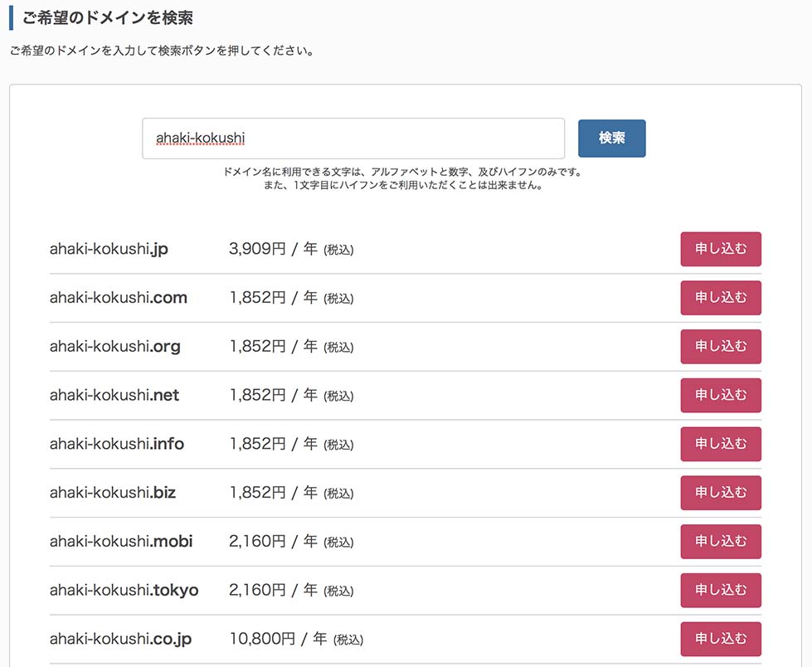
Task: Click the ahaki-kokushi.biz domain text
Action: coord(113,493)
